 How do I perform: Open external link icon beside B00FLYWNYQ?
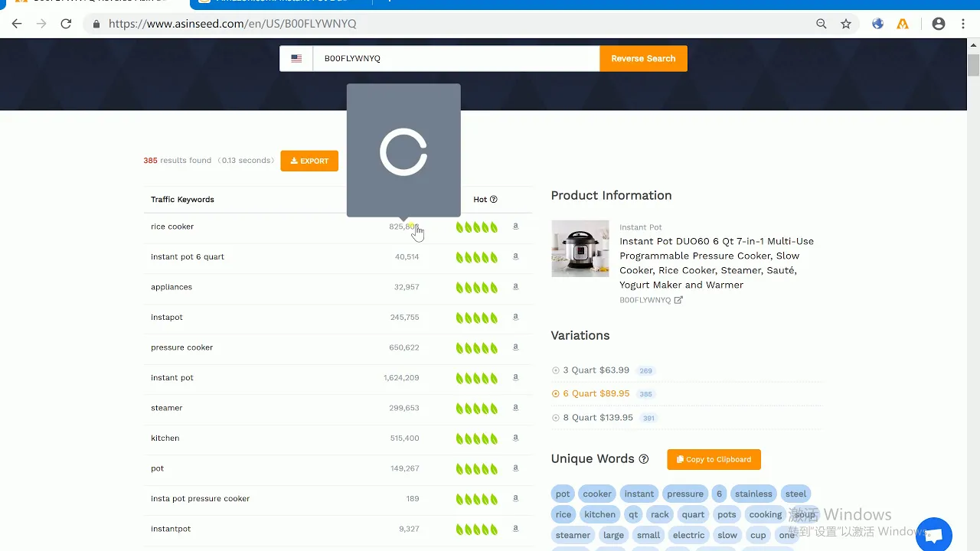(x=678, y=300)
